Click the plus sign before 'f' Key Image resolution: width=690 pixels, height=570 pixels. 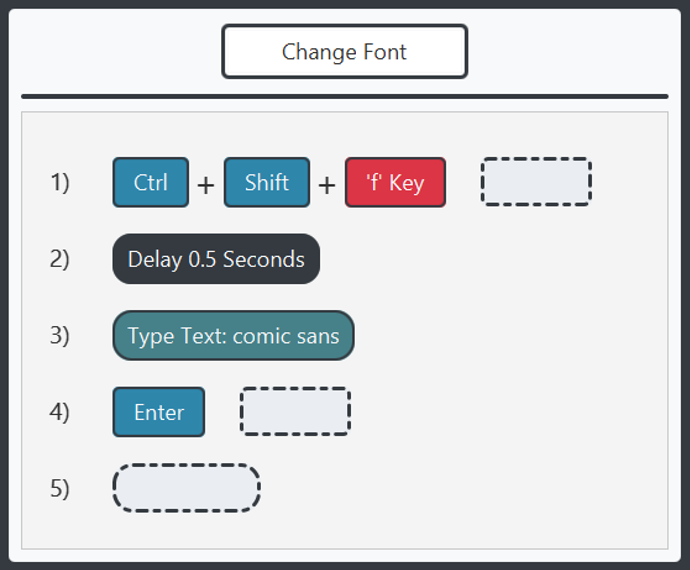(x=327, y=185)
